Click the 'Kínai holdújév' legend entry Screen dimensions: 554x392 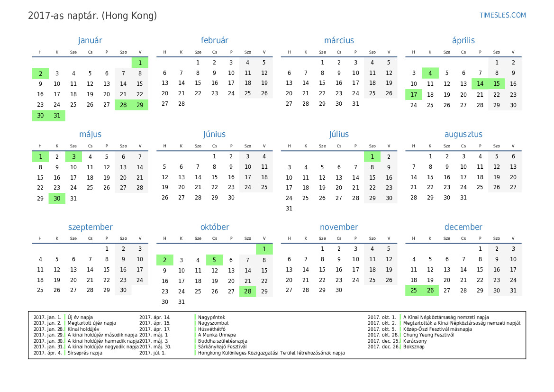pos(83,329)
